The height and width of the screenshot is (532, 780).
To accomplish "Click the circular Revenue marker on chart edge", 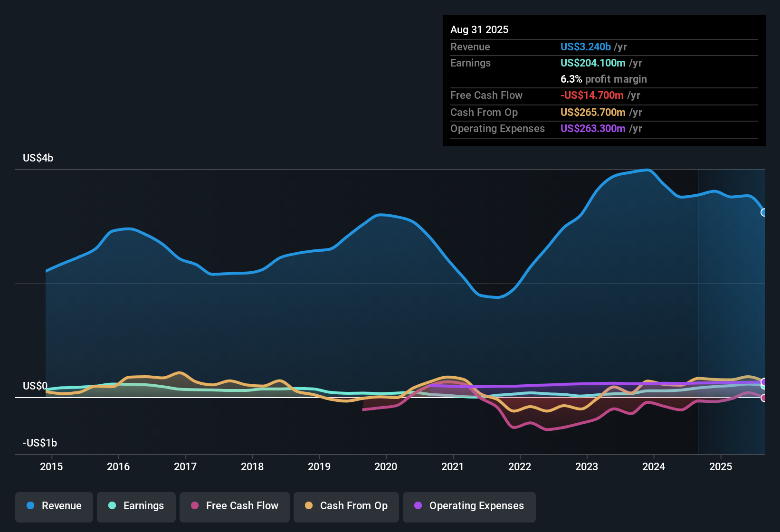I will coord(764,213).
